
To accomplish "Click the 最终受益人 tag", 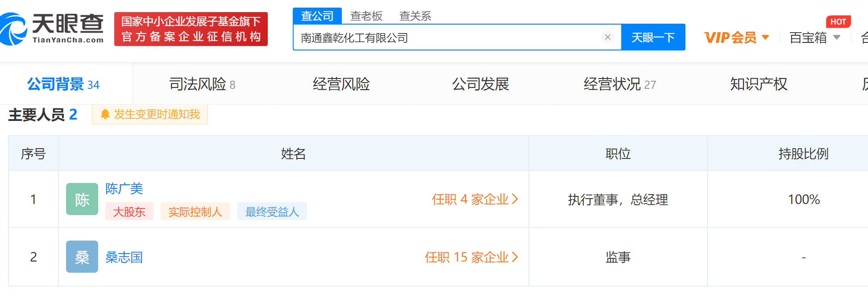I will coord(272,212).
